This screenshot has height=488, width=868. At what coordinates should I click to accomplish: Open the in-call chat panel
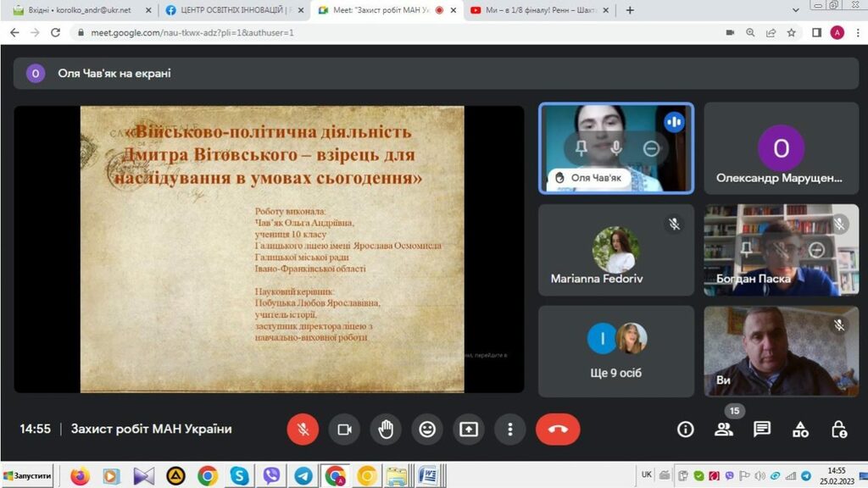[762, 430]
